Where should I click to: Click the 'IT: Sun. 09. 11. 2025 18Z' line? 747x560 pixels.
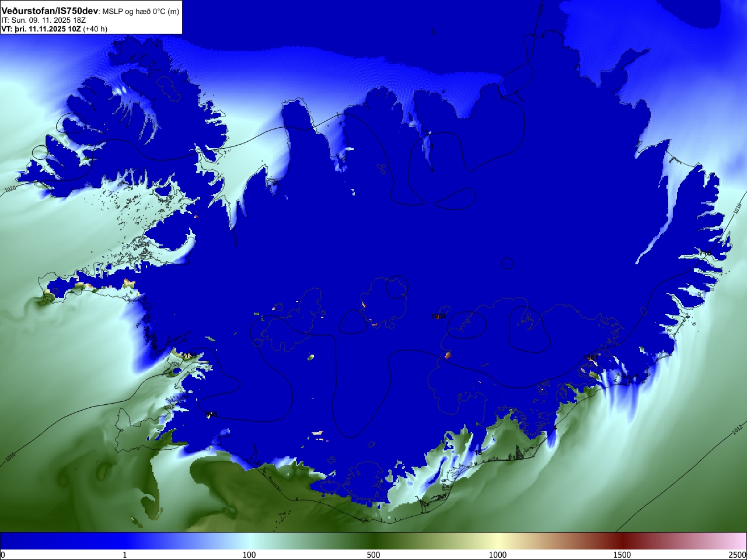coord(44,20)
